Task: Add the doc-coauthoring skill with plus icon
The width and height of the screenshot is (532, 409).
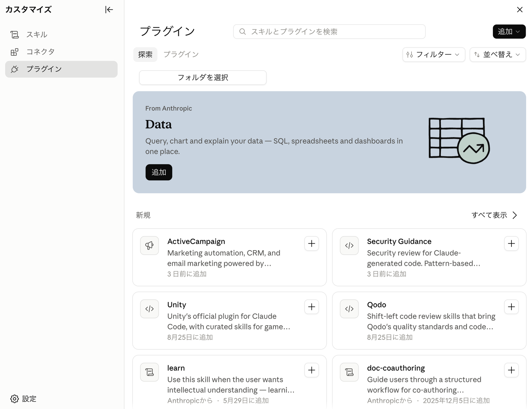Action: [511, 370]
